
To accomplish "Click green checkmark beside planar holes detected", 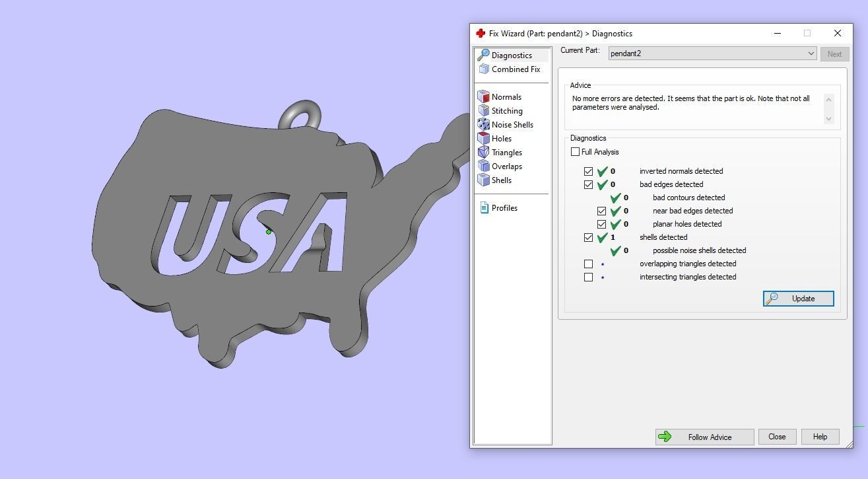I will coord(616,224).
